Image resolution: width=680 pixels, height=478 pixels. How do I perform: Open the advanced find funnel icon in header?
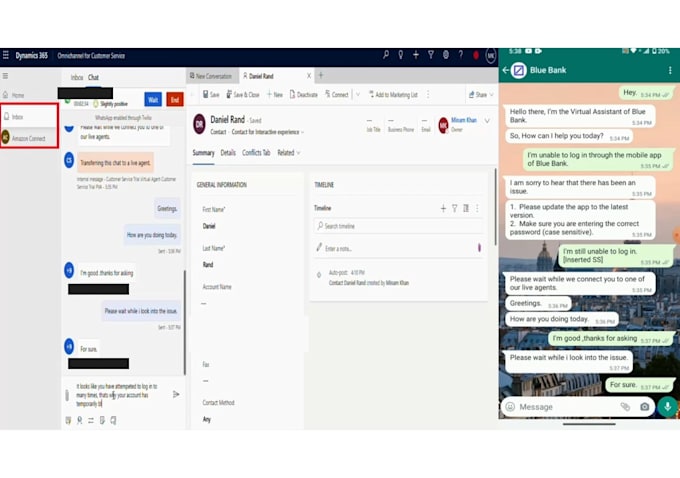coord(431,55)
